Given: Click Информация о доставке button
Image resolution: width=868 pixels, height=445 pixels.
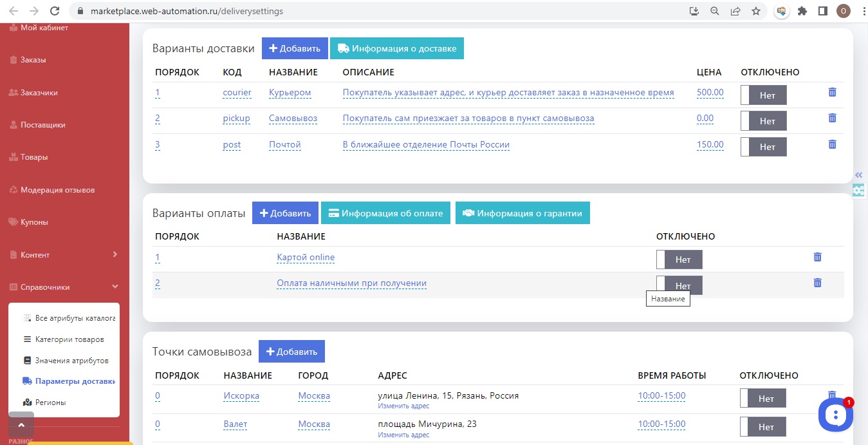Looking at the screenshot, I should pos(396,48).
